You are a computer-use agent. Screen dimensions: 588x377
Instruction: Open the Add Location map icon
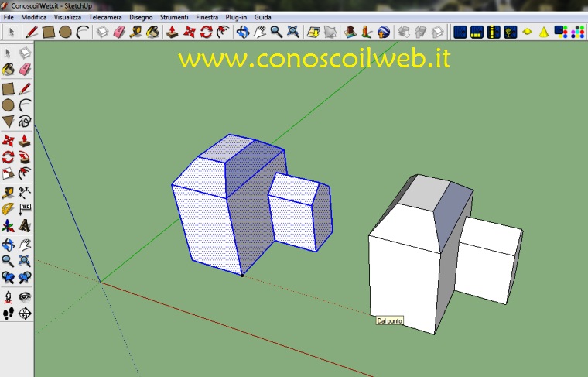[313, 33]
